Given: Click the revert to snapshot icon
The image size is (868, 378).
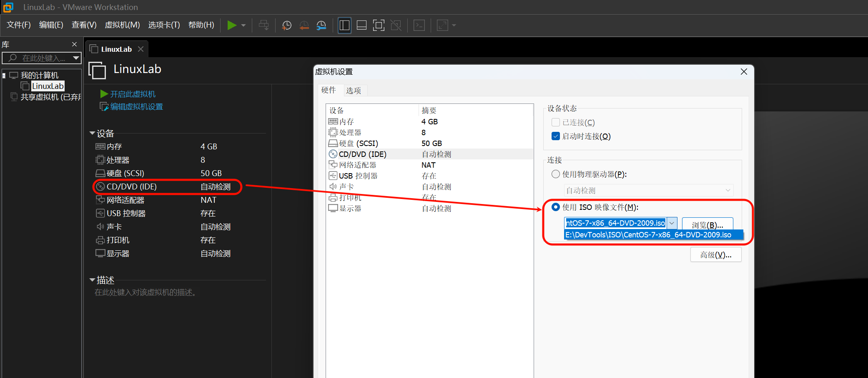Looking at the screenshot, I should 304,25.
